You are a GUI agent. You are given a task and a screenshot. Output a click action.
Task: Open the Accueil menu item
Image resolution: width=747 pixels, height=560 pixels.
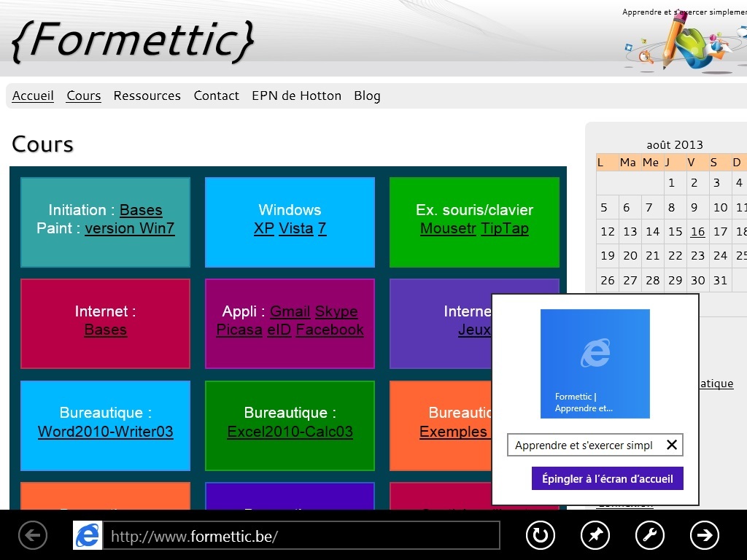[33, 96]
